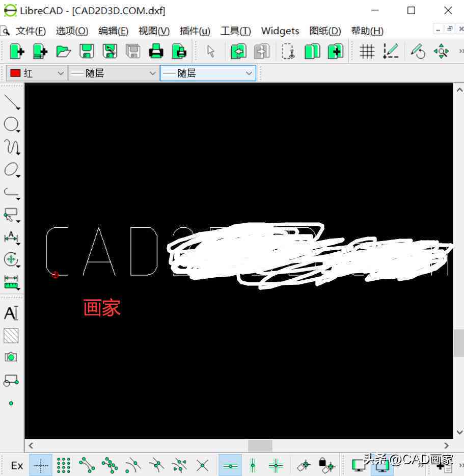Select the Points tool

11,403
